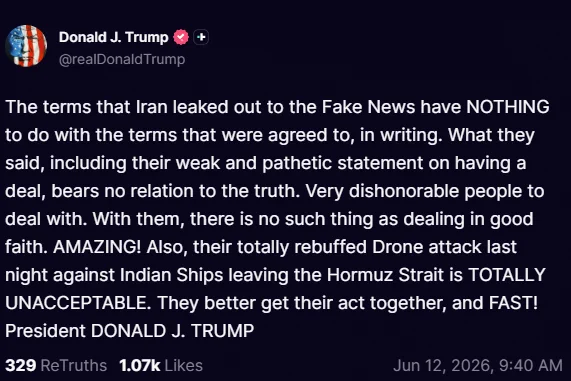Click the President DONALD J. TRUMP signature line
Screen dimensions: 571x381
tap(130, 331)
